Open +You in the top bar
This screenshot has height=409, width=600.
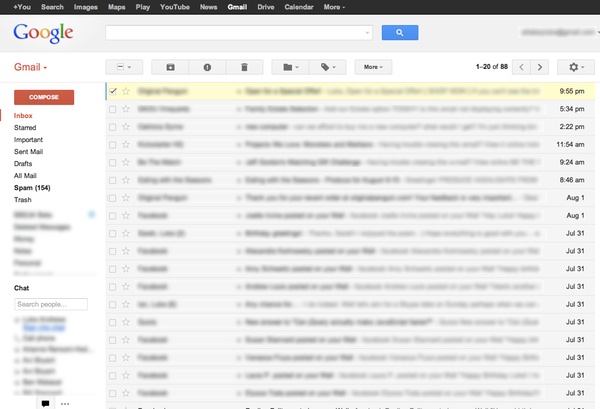(x=22, y=7)
